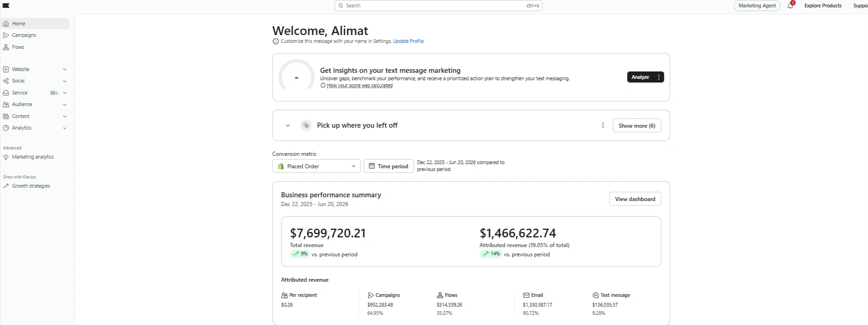Click Flows revenue $514,339.26
868x325 pixels.
tap(449, 305)
